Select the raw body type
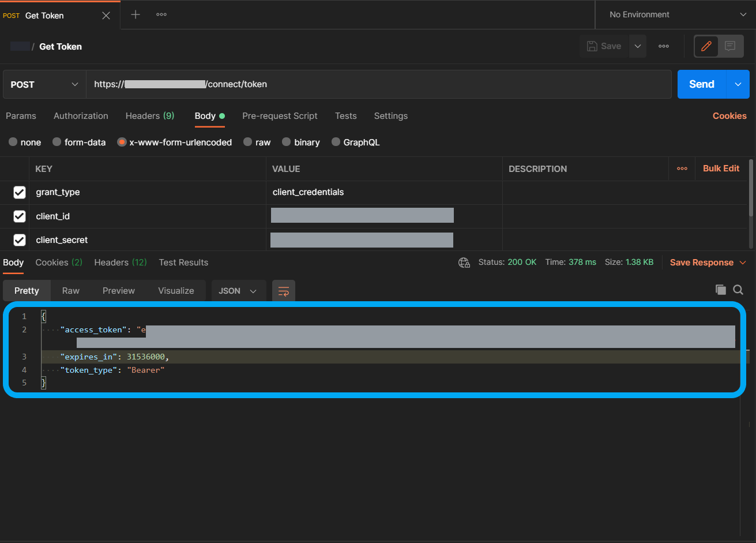Screen dimensions: 756x543 [x=257, y=142]
